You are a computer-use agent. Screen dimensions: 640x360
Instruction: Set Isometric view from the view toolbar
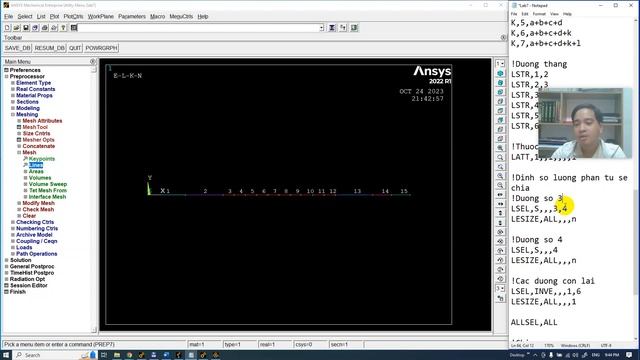tap(500, 73)
